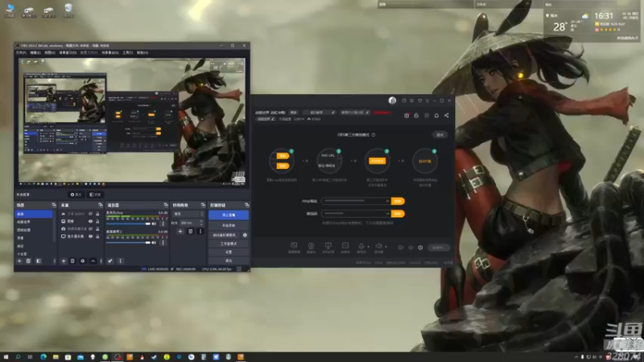Open Scenes panel footer three-dot menu

[x=54, y=261]
